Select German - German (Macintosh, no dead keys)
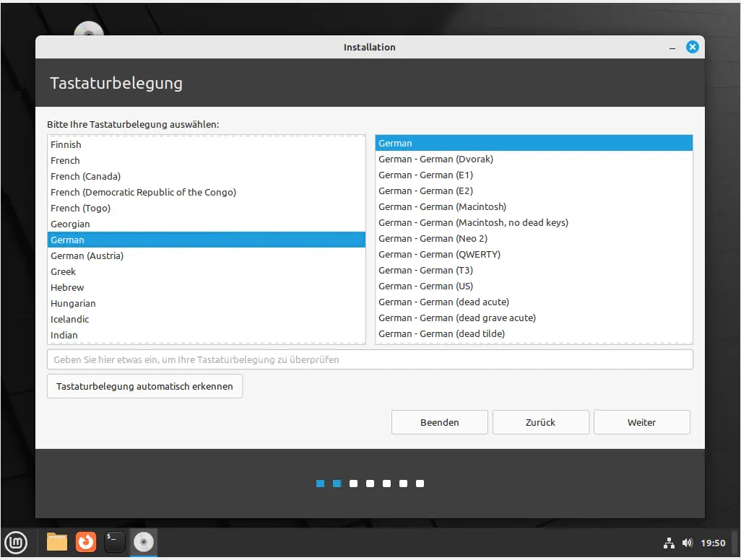 click(x=473, y=222)
